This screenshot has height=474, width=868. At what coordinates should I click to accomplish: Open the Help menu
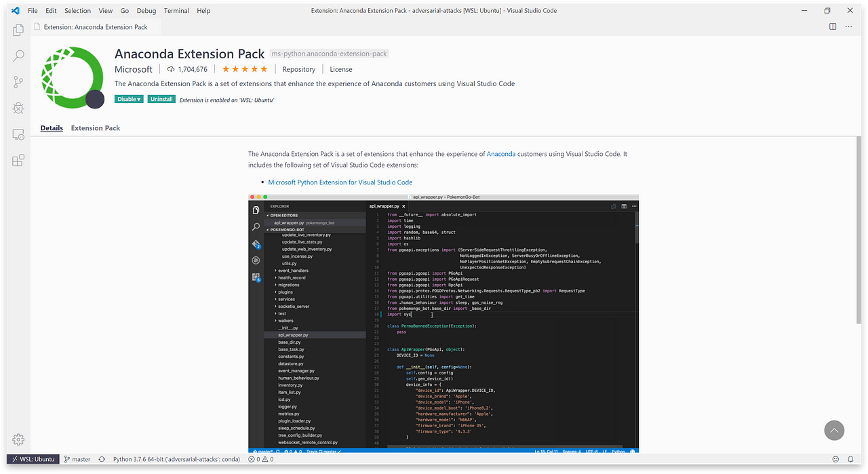[x=203, y=11]
